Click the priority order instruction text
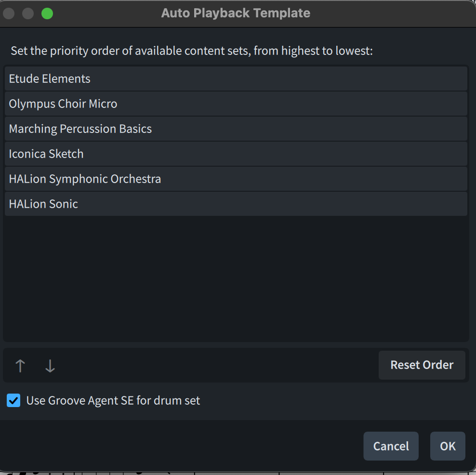476x475 pixels. click(192, 51)
